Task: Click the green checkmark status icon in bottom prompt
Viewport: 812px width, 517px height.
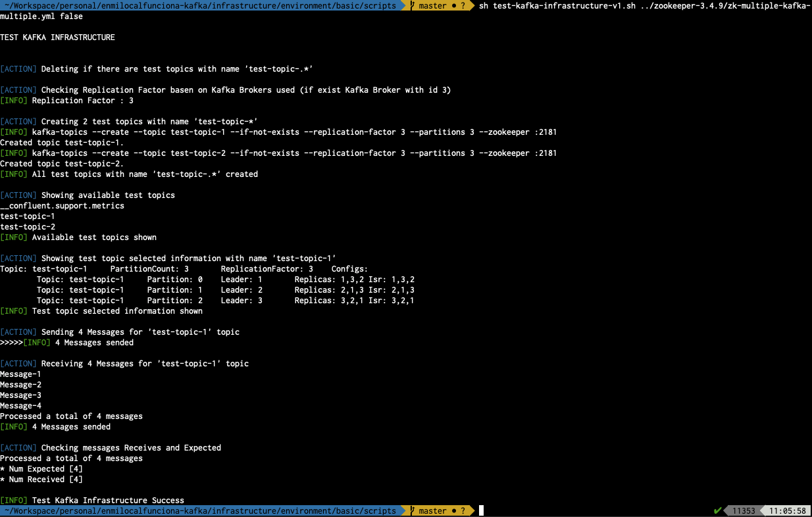Action: (x=717, y=511)
